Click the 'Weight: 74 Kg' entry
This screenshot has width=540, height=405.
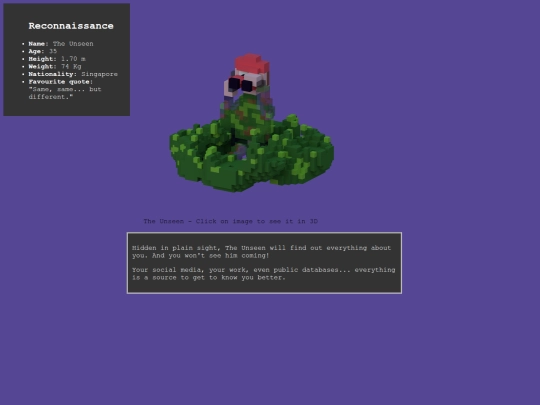click(x=55, y=66)
